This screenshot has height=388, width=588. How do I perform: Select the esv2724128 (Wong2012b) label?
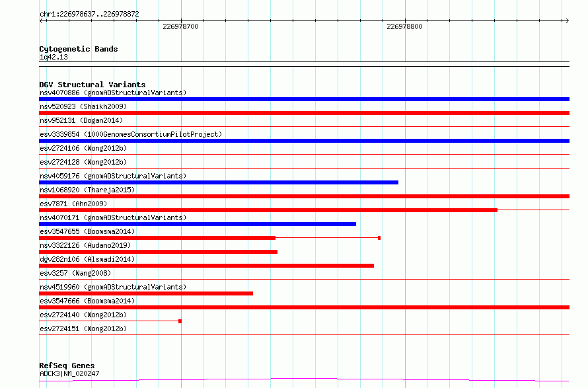click(x=83, y=162)
